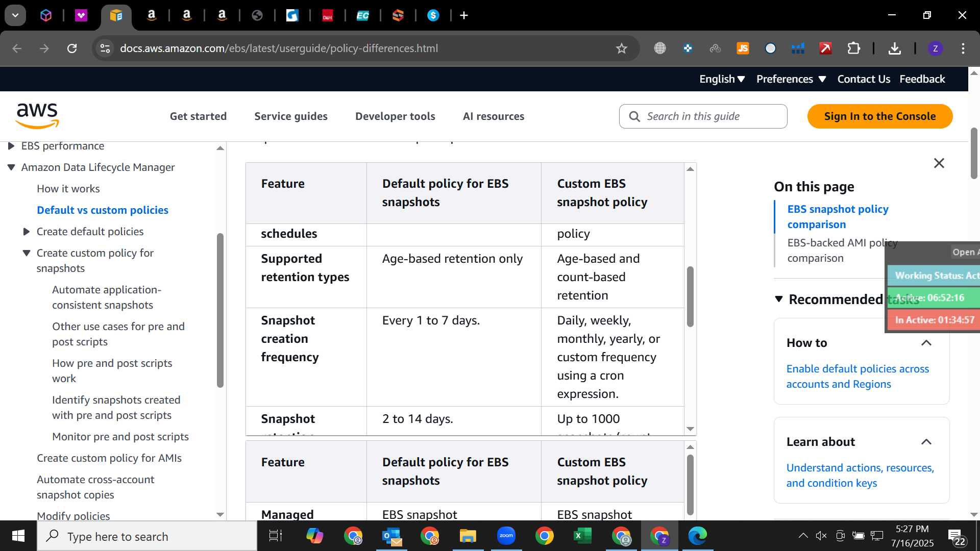Screen dimensions: 980x551
Task: Go forward using the browser forward arrow
Action: (44, 48)
